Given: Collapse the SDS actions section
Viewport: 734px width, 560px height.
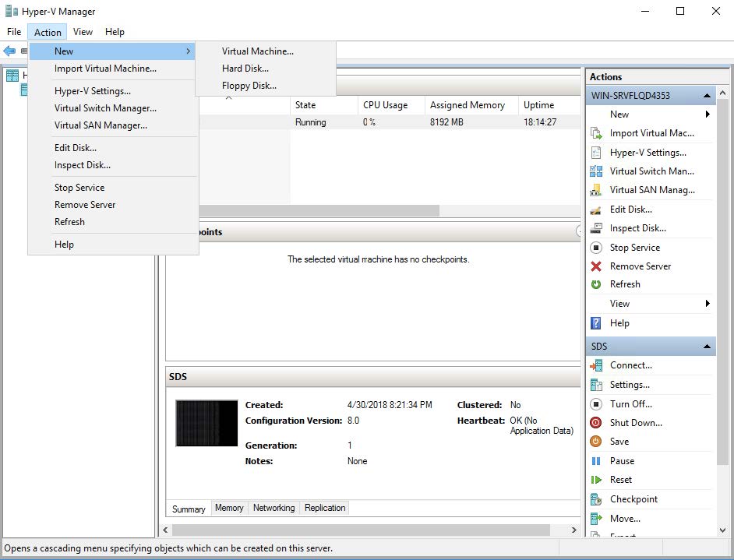Looking at the screenshot, I should pyautogui.click(x=707, y=347).
